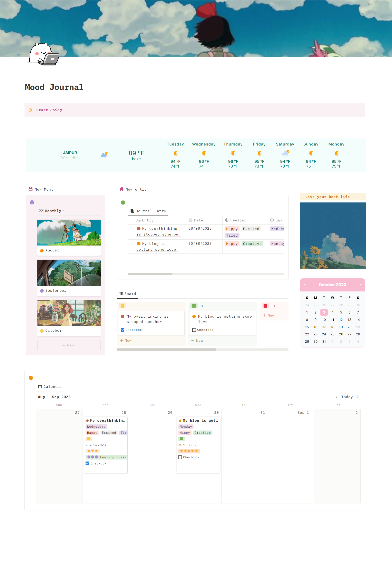This screenshot has width=392, height=567.
Task: Click the Today button in calendar
Action: 347,397
